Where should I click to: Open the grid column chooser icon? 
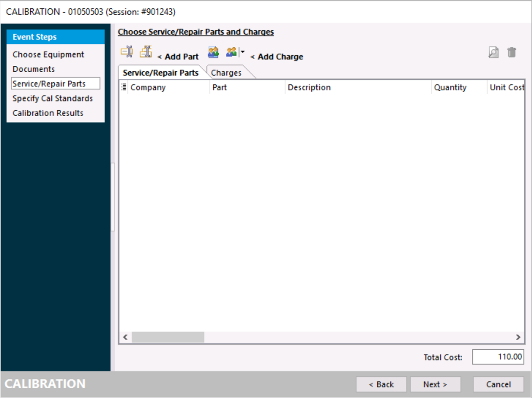[x=123, y=87]
